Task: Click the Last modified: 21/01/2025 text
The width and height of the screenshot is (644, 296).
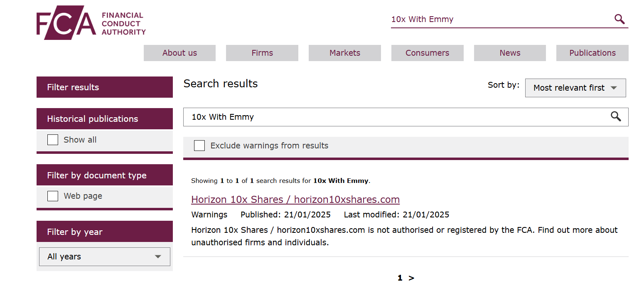Action: 397,215
